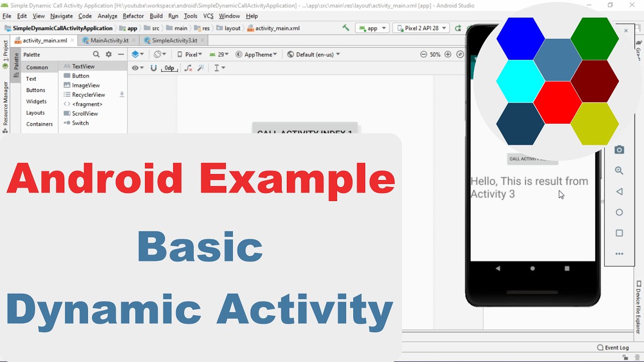The width and height of the screenshot is (644, 362).
Task: Open the Build menu
Action: tap(156, 16)
